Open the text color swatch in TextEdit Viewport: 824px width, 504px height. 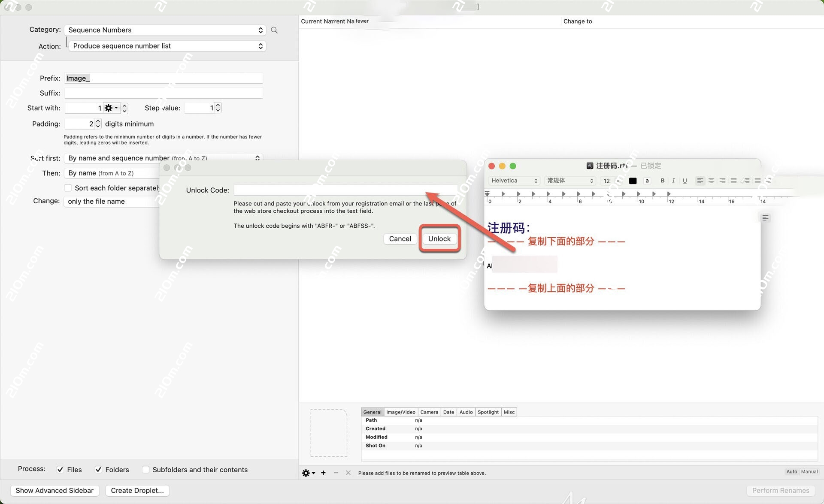click(633, 181)
